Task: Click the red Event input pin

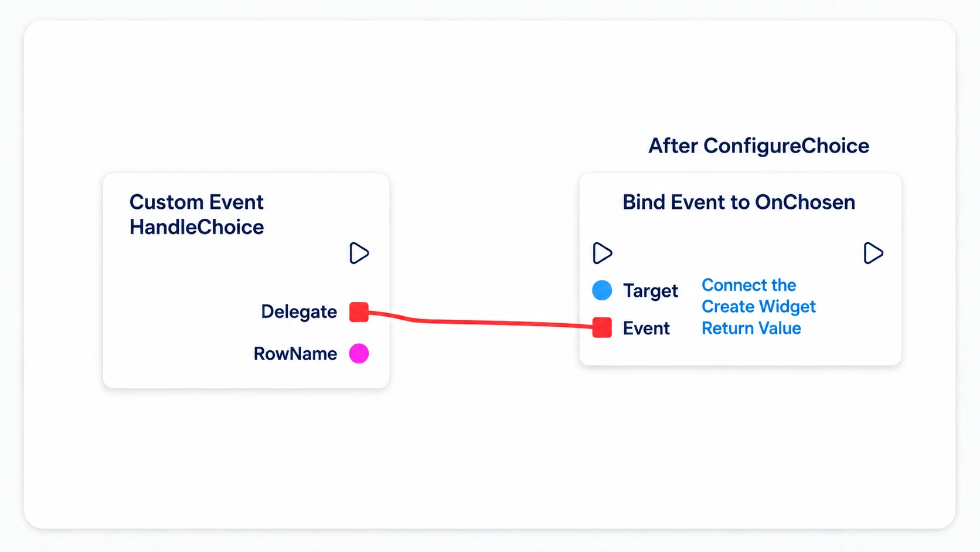Action: point(602,327)
